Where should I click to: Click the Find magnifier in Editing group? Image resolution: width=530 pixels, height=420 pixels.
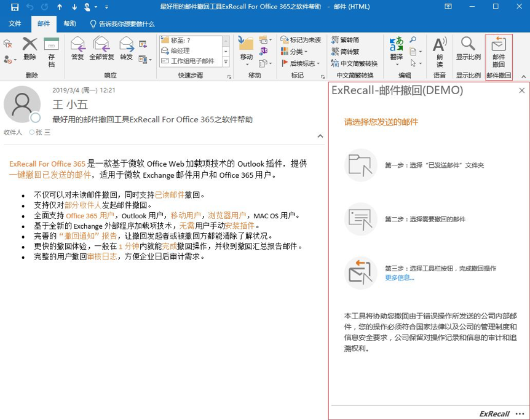coord(413,40)
